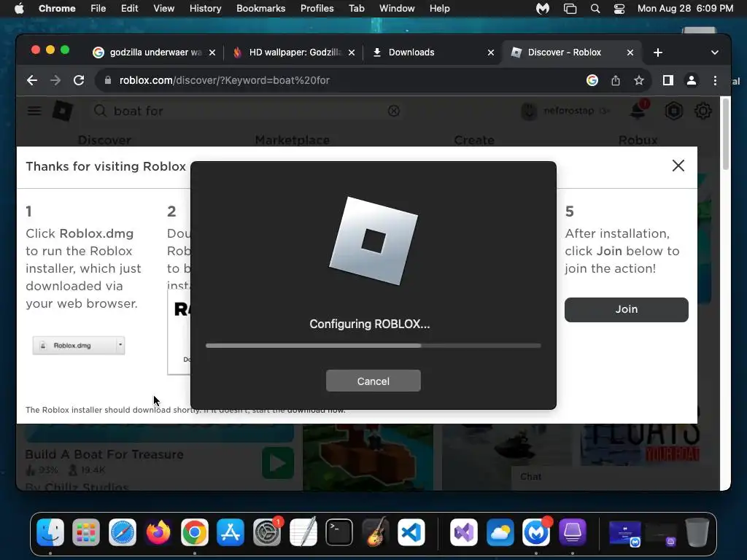Open the Bookmarks menu
747x560 pixels.
tap(260, 9)
